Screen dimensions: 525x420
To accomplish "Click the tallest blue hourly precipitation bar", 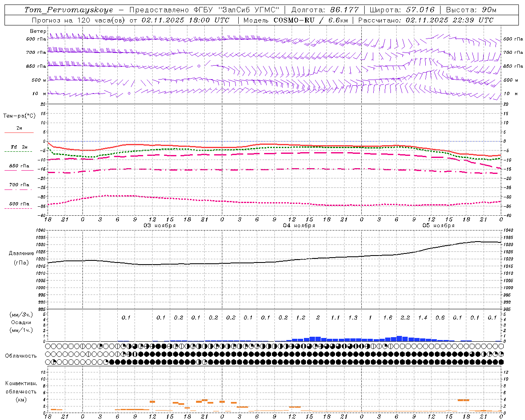I will pyautogui.click(x=399, y=339).
